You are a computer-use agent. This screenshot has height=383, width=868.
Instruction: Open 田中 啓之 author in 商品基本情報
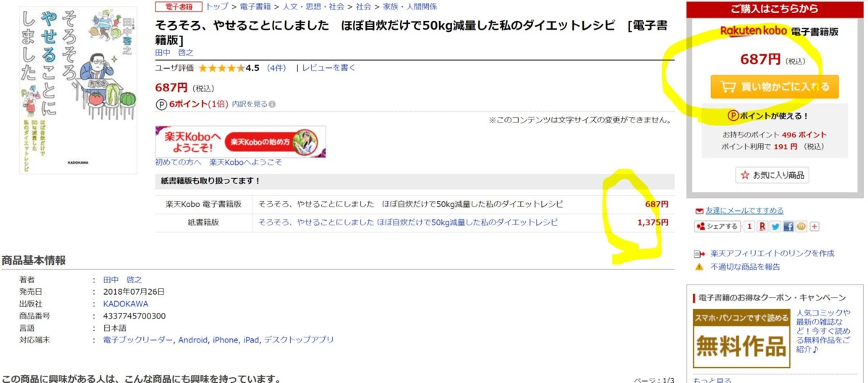pyautogui.click(x=123, y=279)
